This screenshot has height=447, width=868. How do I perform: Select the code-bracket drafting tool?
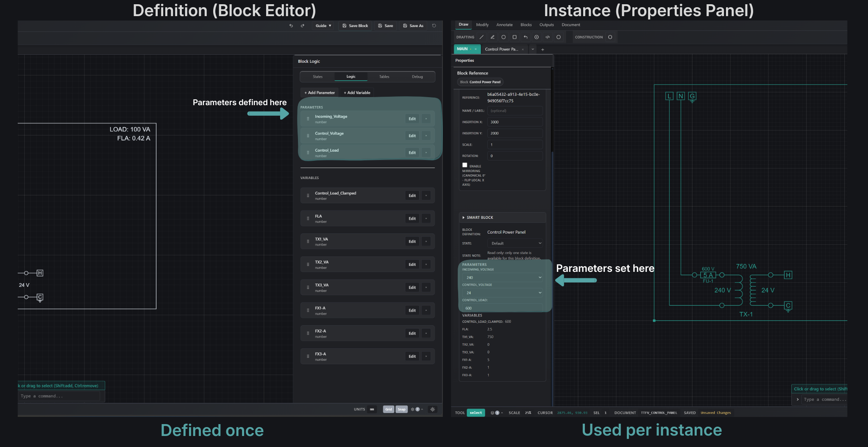pos(548,37)
